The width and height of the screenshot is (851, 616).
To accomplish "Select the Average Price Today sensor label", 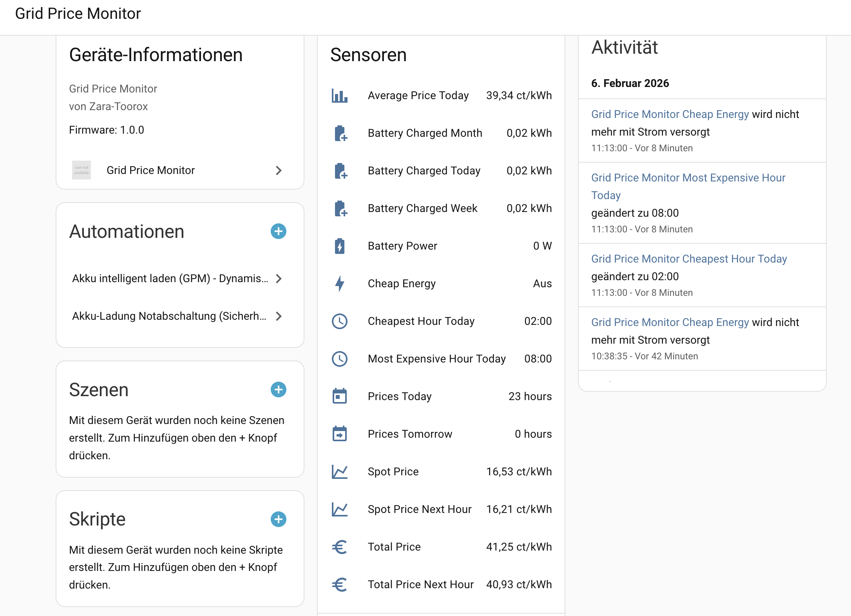I will point(418,96).
